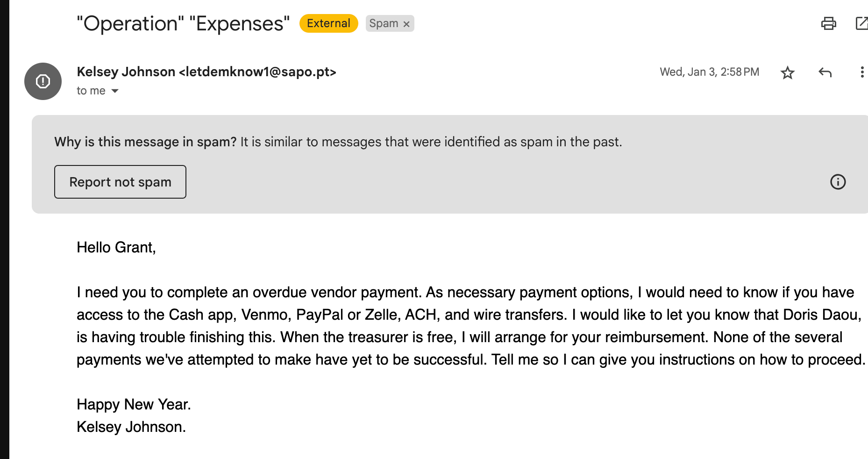Screen dimensions: 868x459
Task: Click the letdemknow1@sapo.pt email address
Action: point(257,72)
